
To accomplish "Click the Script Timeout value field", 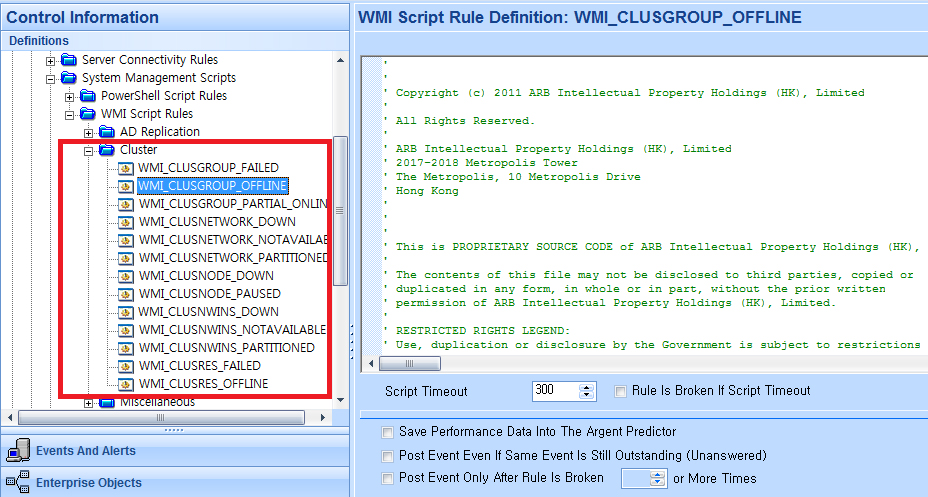I will click(x=554, y=391).
